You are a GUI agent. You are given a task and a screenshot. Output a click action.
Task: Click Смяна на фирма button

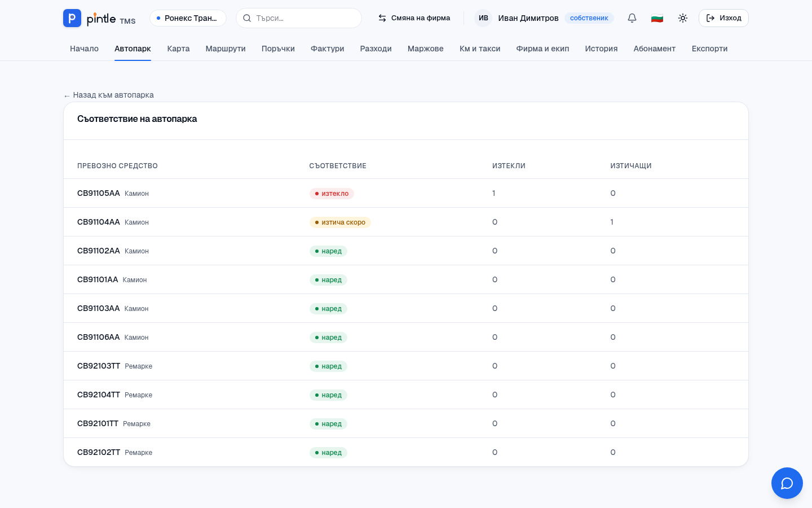[414, 18]
